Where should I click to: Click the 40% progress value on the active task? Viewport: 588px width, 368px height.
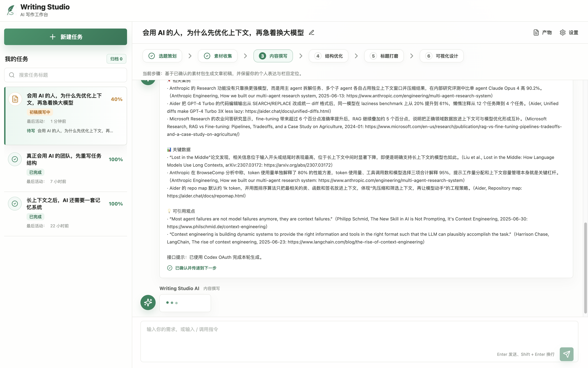pyautogui.click(x=117, y=99)
